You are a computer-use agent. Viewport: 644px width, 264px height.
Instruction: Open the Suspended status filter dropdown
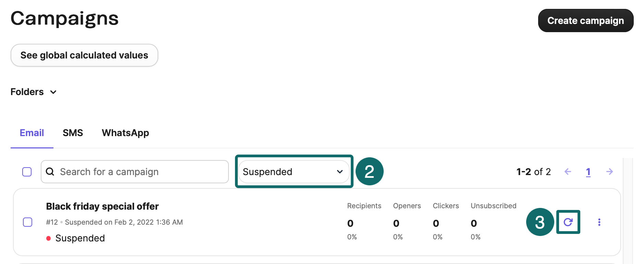[x=294, y=172]
